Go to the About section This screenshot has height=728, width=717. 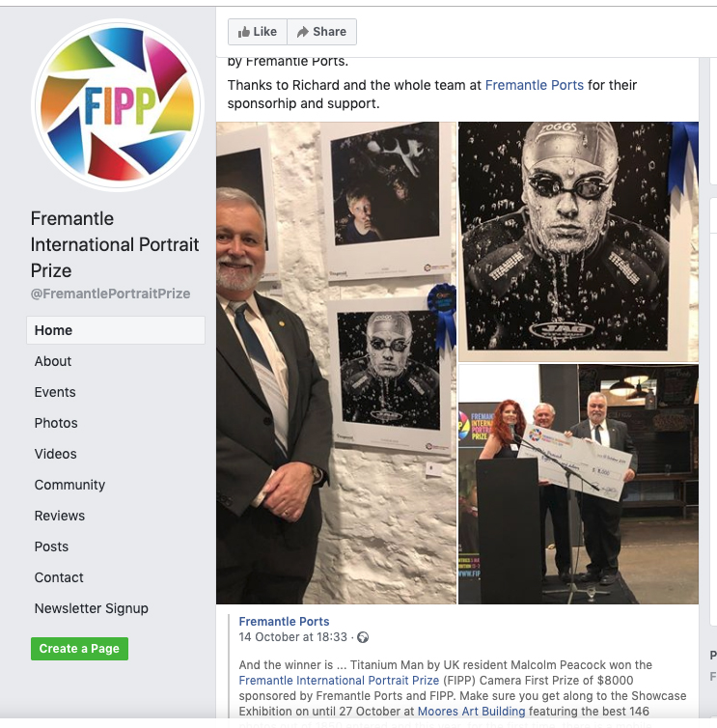pos(53,361)
